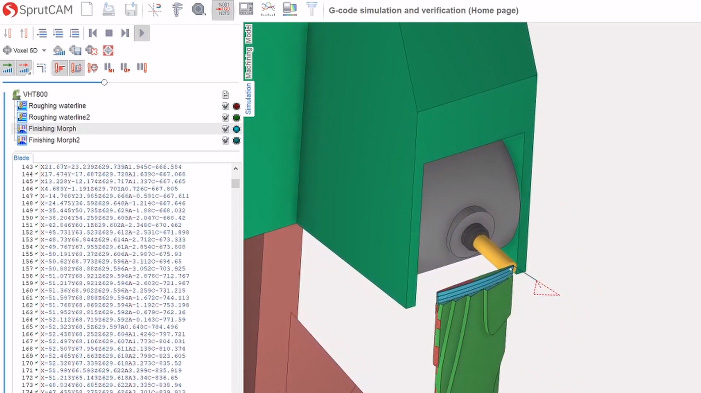Click the delete simulation result icon
Image resolution: width=701 pixels, height=393 pixels.
point(92,50)
